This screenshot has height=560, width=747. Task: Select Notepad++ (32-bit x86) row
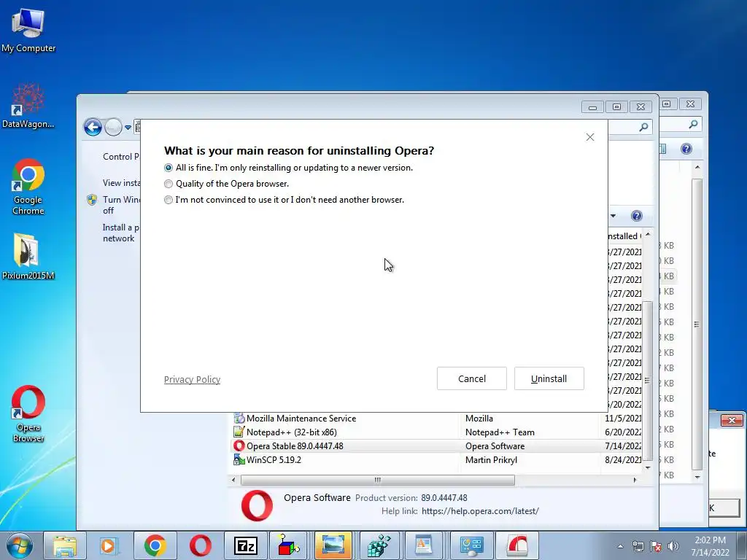tap(438, 432)
